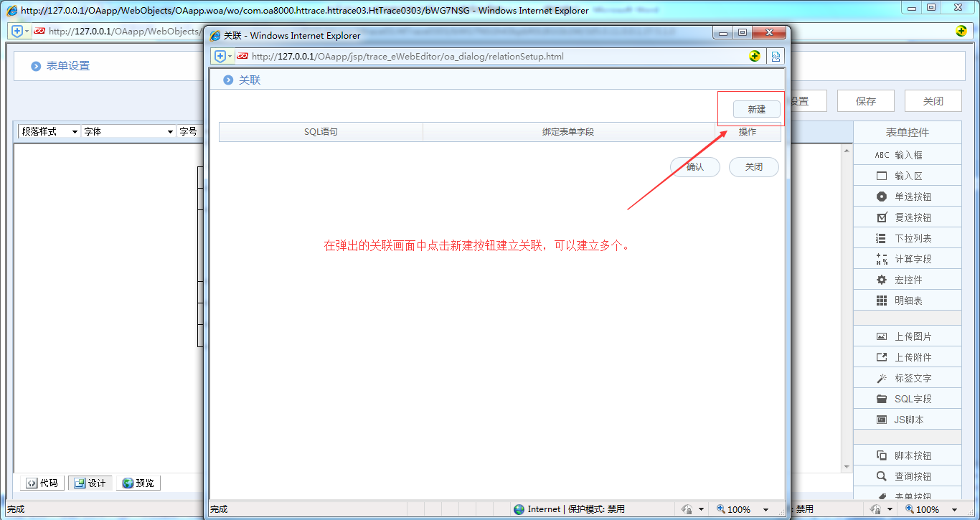Add a JS脚本 script control
This screenshot has width=980, height=520.
pyautogui.click(x=908, y=420)
